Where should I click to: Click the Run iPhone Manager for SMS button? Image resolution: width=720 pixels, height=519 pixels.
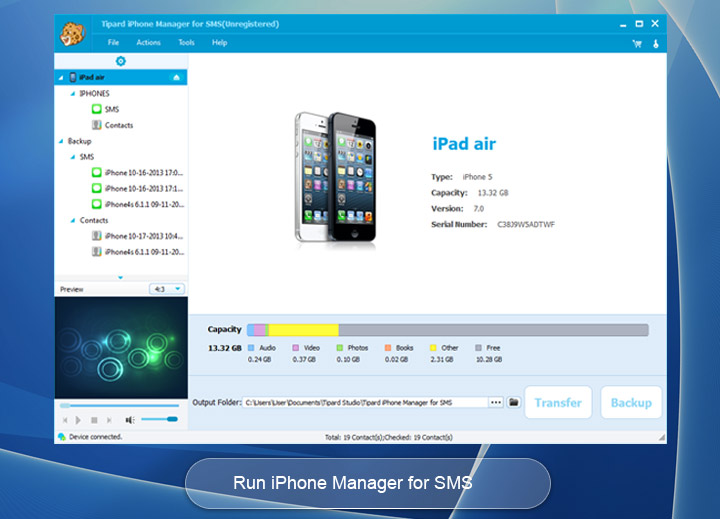click(x=367, y=483)
